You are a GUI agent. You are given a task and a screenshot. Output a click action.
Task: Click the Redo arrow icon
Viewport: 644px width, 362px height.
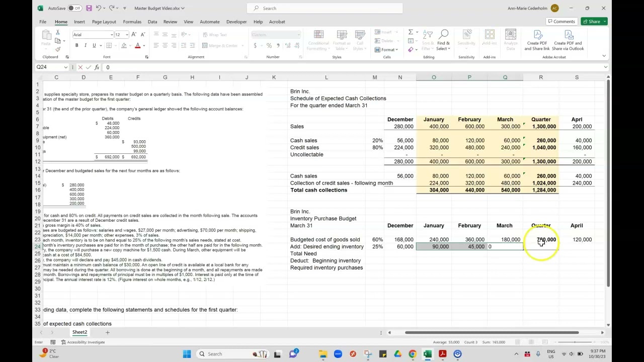click(112, 8)
